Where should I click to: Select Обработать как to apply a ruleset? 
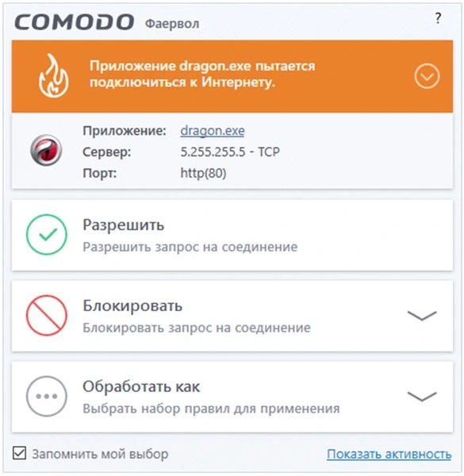pyautogui.click(x=232, y=397)
